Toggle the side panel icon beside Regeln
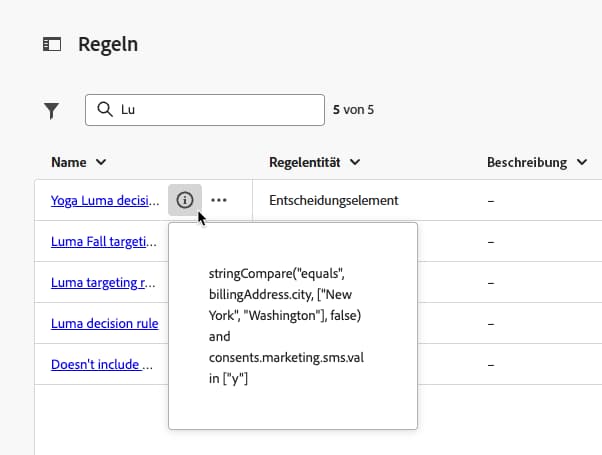Viewport: 602px width, 455px height. [52, 44]
